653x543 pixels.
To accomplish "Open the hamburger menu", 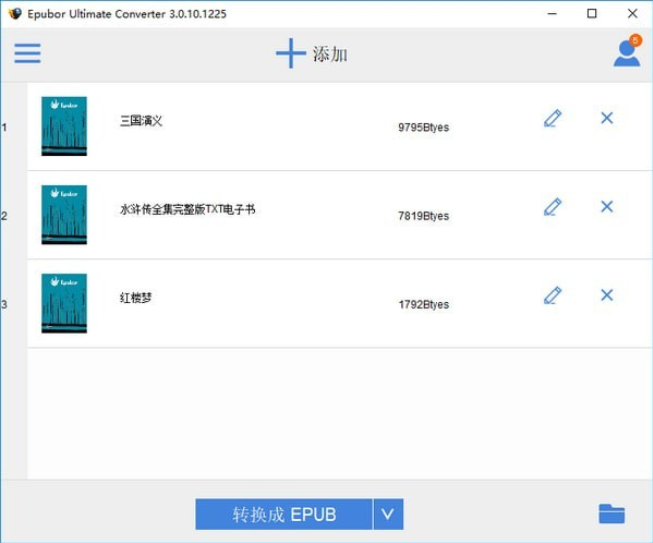I will tap(27, 53).
